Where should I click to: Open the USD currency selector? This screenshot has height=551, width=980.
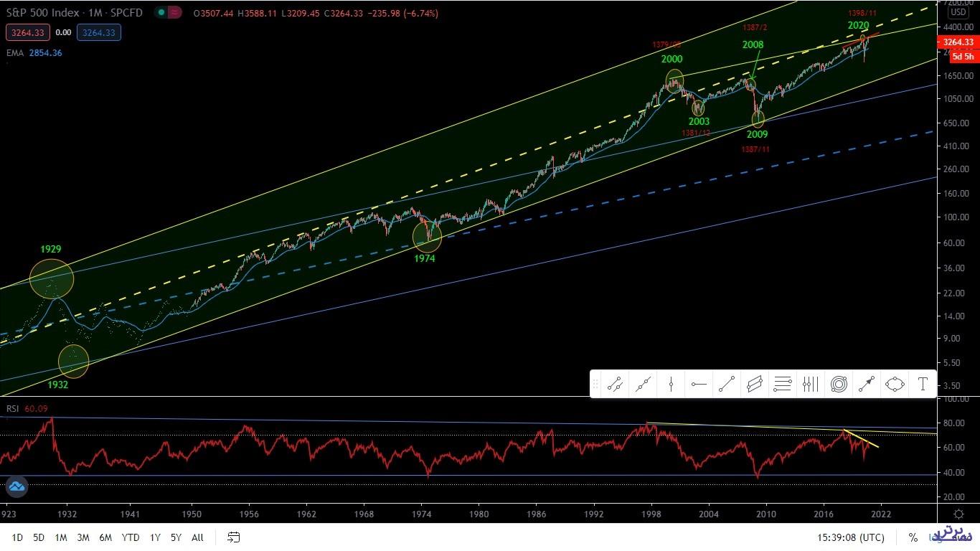click(x=958, y=12)
